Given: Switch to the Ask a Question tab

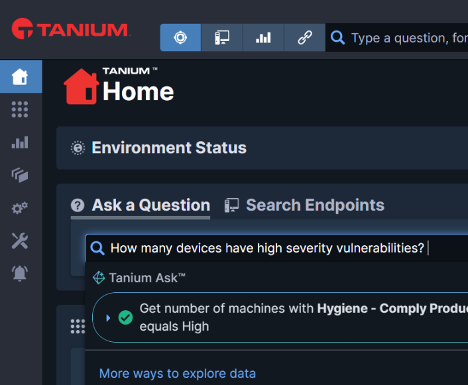Looking at the screenshot, I should point(140,205).
